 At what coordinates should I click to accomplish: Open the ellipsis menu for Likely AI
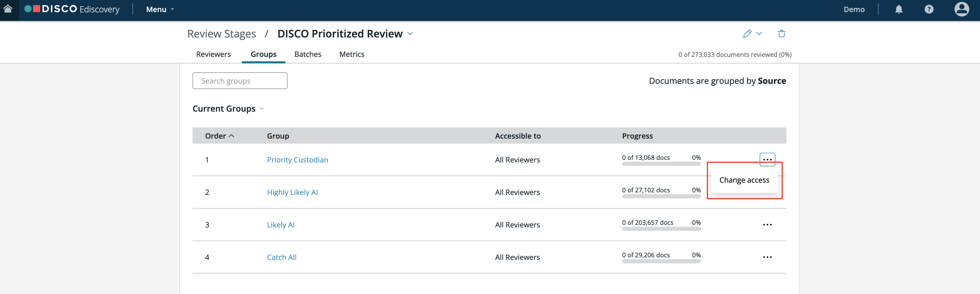coord(767,225)
